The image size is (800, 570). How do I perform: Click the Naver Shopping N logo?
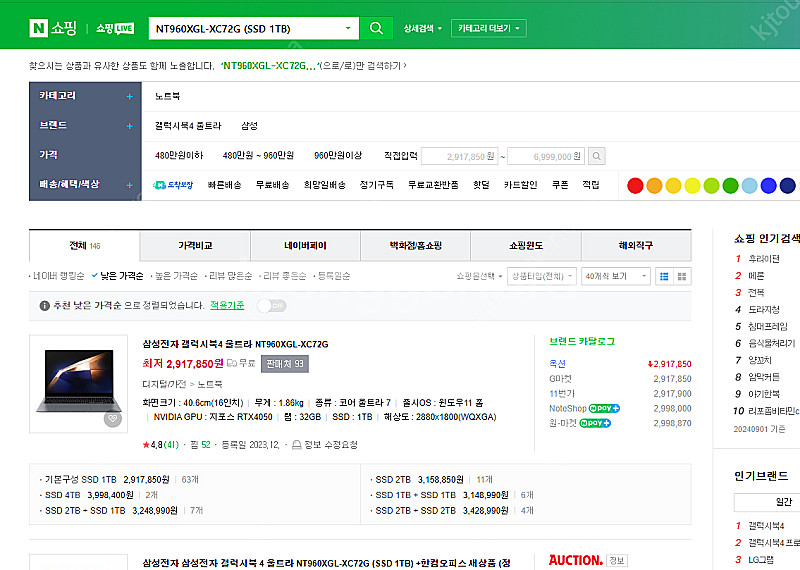[x=39, y=28]
